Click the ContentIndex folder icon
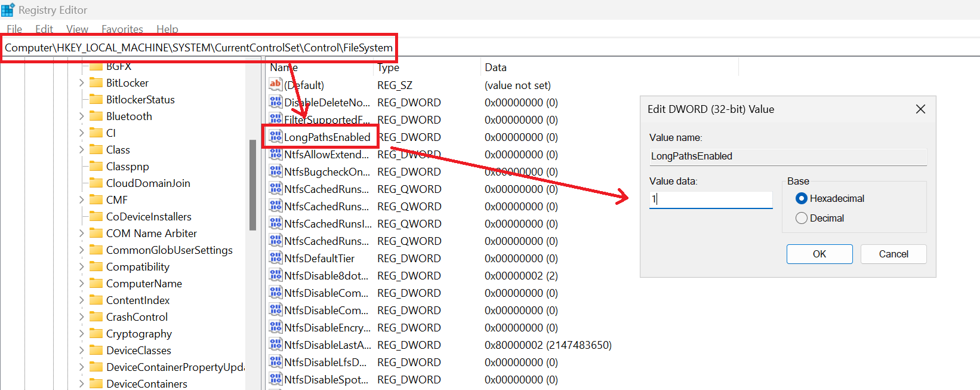This screenshot has height=390, width=980. click(96, 300)
